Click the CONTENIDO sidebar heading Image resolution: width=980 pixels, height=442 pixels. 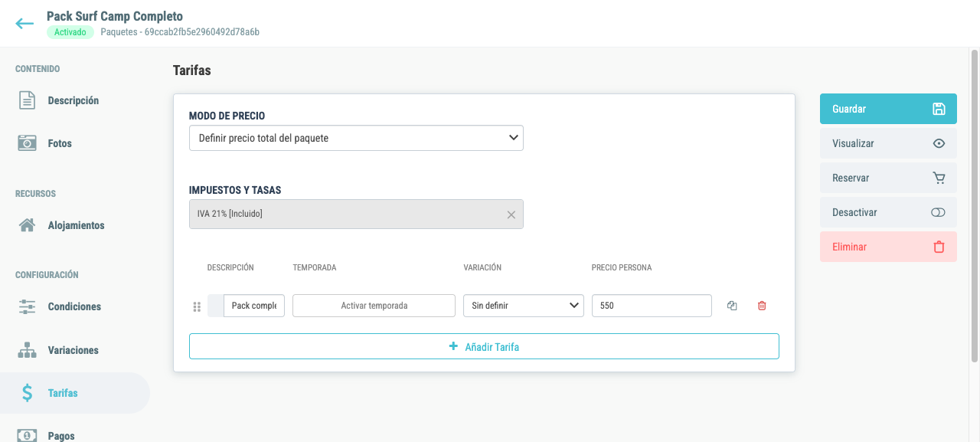[38, 69]
